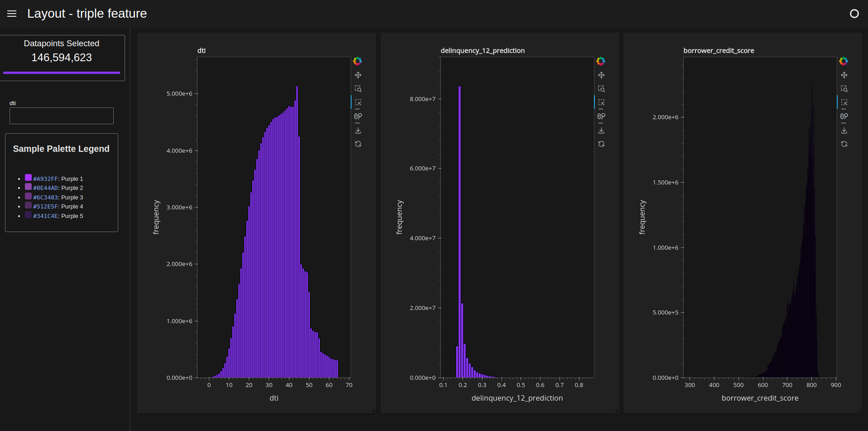
Task: Click borrower_credit_score x-axis label below chart
Action: (x=760, y=398)
